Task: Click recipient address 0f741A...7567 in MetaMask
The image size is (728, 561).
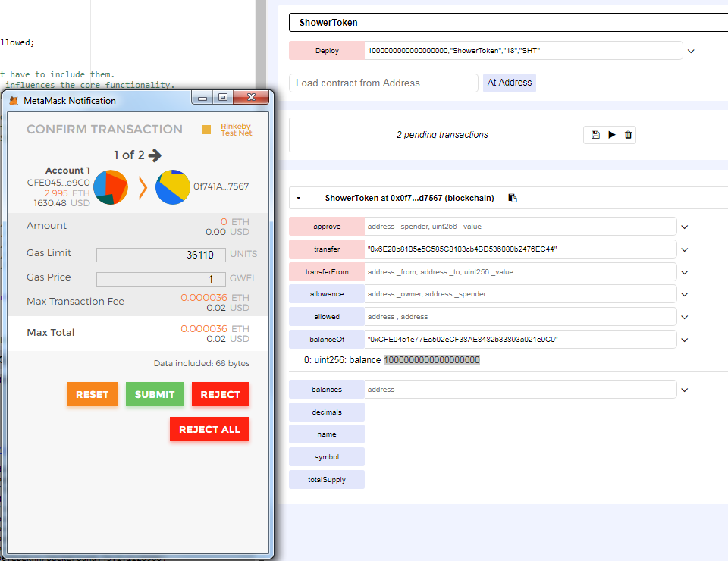Action: [221, 186]
